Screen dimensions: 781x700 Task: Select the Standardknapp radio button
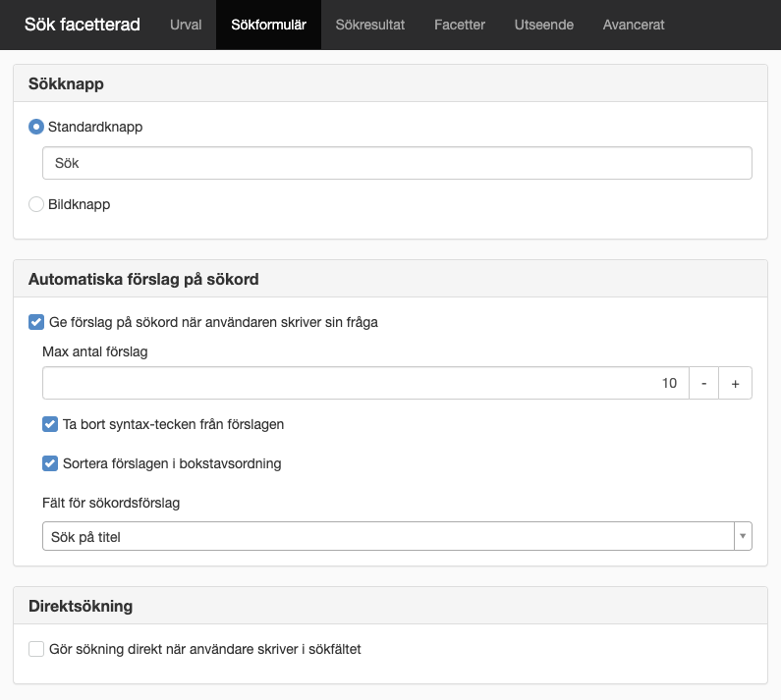(36, 127)
